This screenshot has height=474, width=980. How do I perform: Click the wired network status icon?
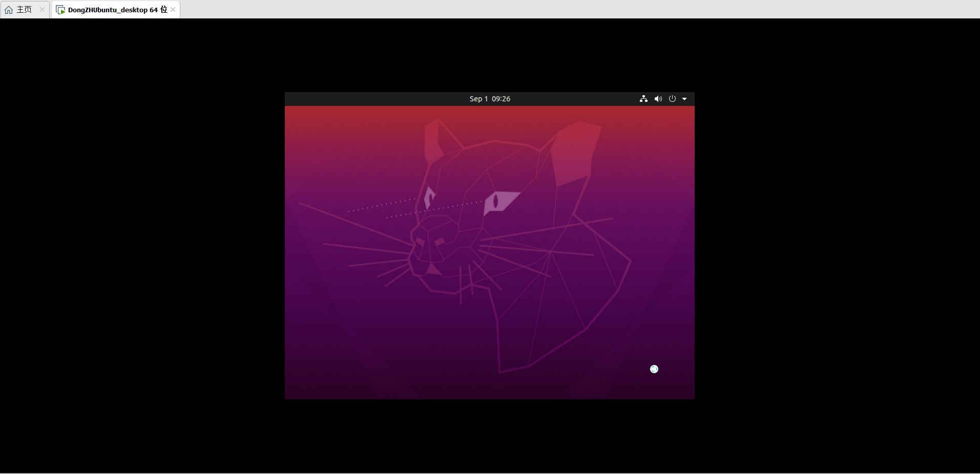click(x=643, y=99)
